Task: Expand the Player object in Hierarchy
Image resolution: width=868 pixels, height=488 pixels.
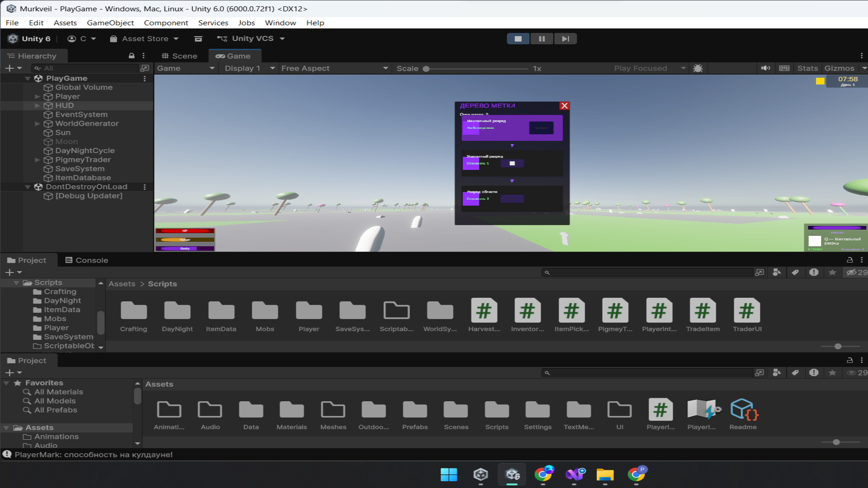Action: (38, 97)
